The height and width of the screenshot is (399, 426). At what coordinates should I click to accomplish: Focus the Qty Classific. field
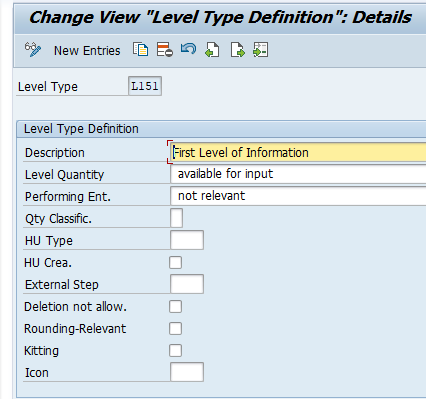[176, 218]
